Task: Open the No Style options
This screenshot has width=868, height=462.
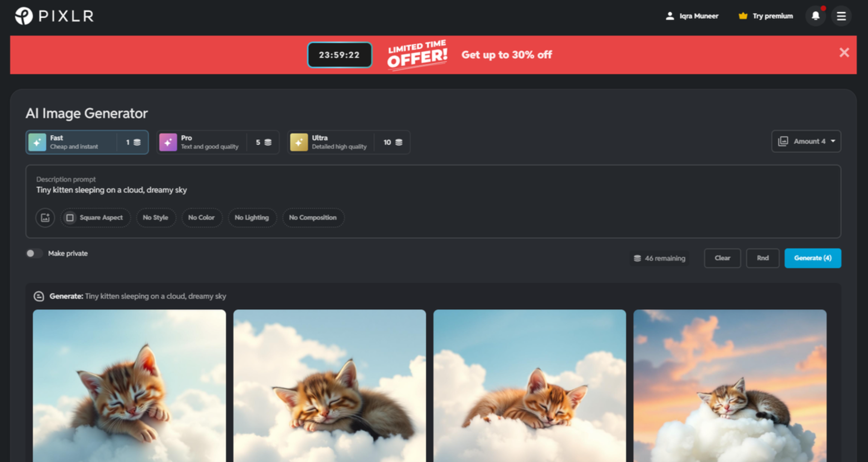Action: click(x=156, y=217)
